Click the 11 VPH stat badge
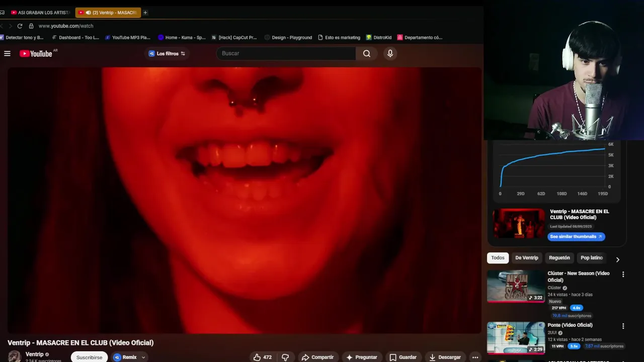This screenshot has width=644, height=362. pyautogui.click(x=557, y=346)
